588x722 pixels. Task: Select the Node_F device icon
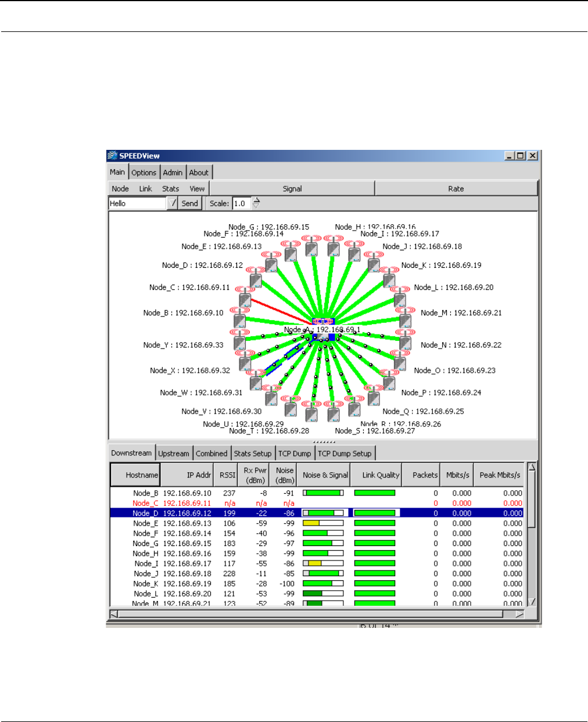click(x=291, y=252)
